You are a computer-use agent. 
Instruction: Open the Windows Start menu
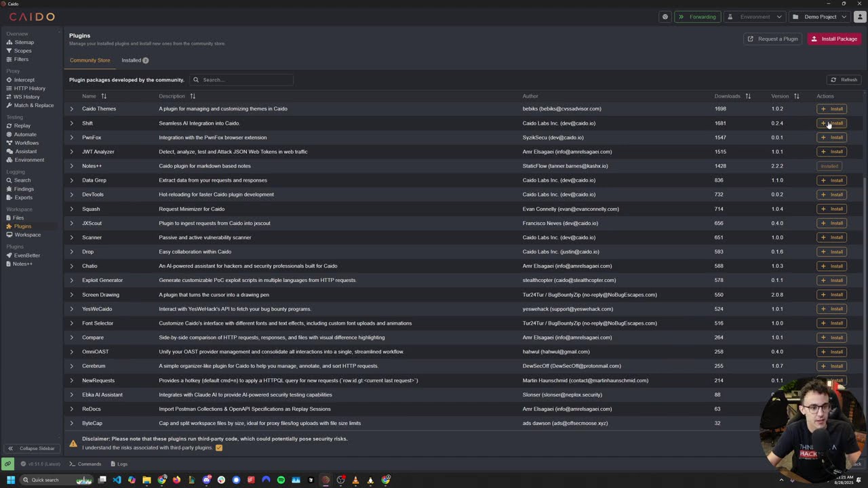click(x=11, y=480)
